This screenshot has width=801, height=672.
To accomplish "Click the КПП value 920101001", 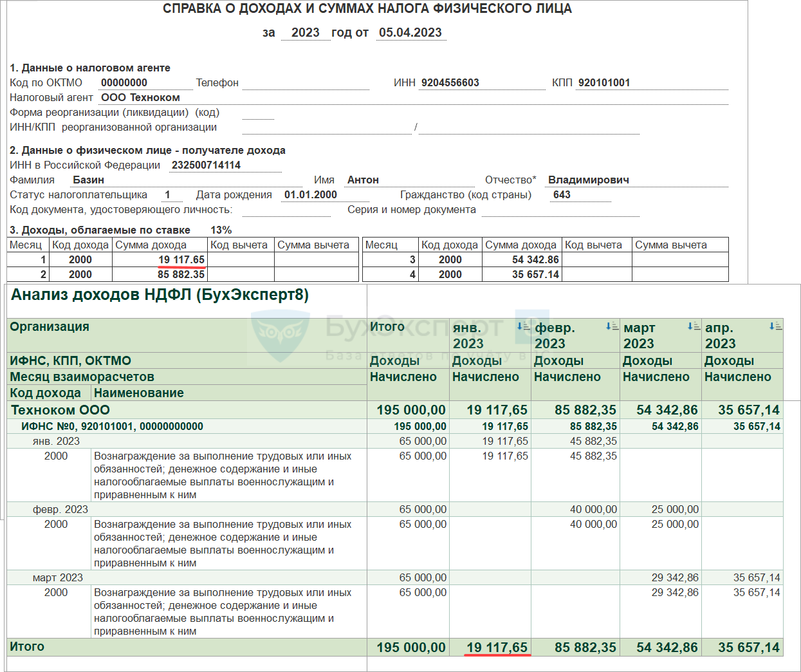I will pos(604,82).
